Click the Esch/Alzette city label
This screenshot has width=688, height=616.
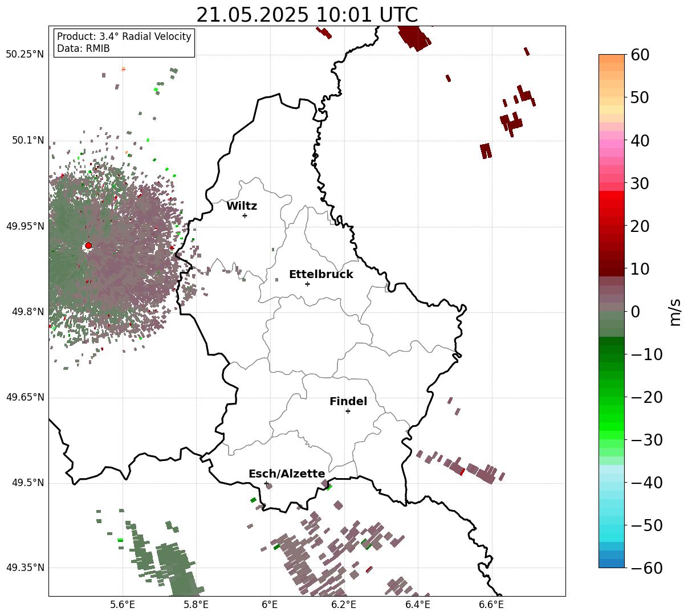point(287,474)
